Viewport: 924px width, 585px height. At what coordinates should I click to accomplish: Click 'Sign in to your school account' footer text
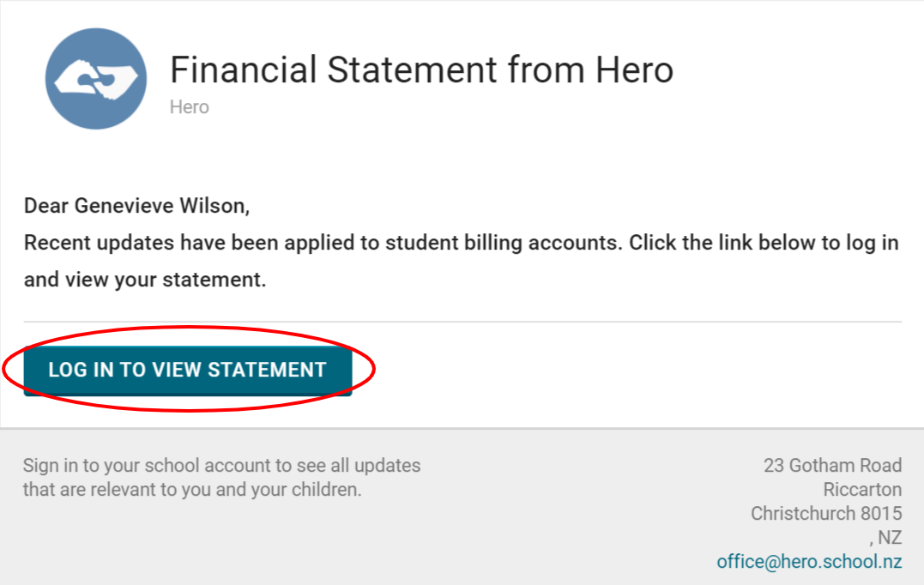tap(221, 466)
